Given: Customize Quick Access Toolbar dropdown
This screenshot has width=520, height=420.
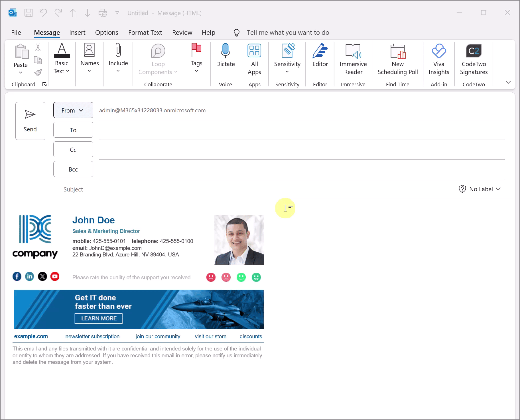Looking at the screenshot, I should coord(117,13).
